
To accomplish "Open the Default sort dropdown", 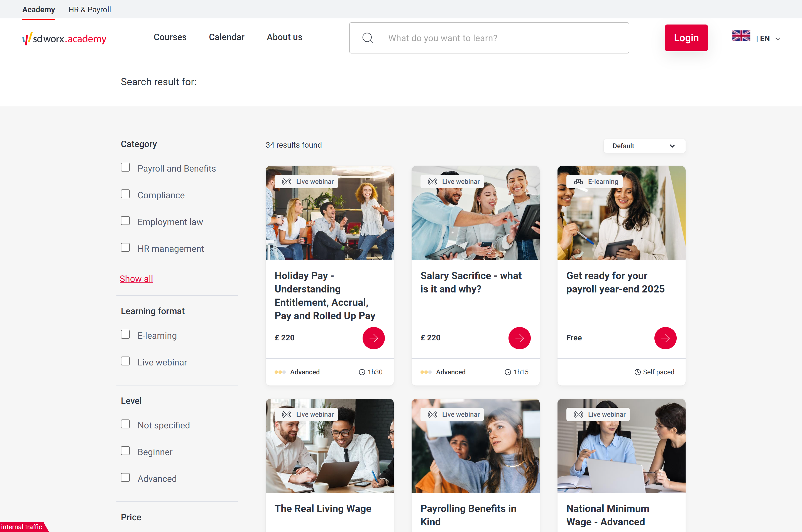I will coord(644,146).
